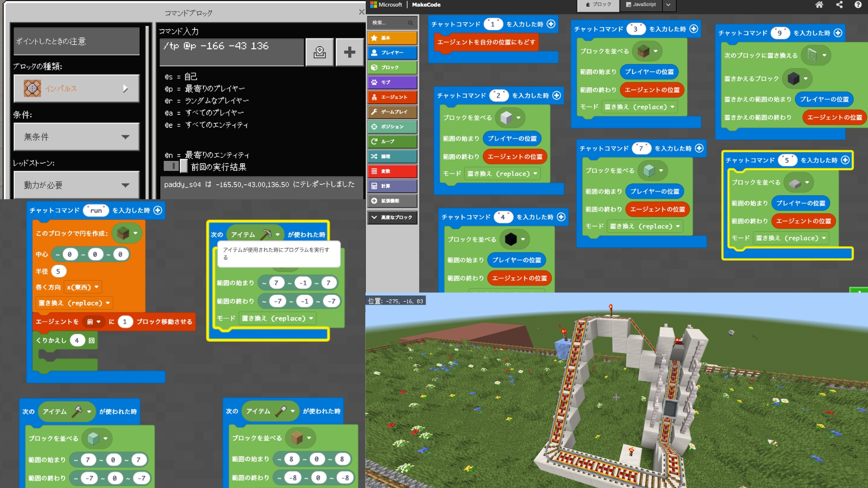Open the エージェント toolbox category
Viewport: 868px width, 488px height.
pos(392,97)
